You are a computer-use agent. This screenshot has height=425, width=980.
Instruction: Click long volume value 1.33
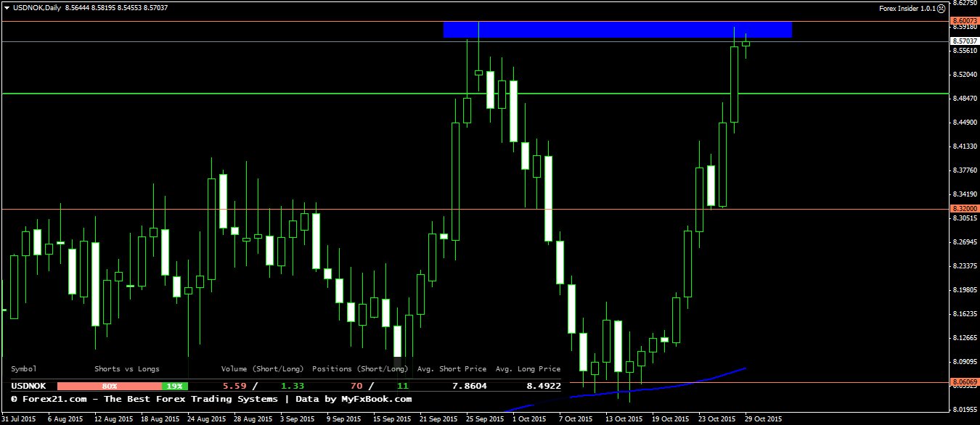[292, 387]
